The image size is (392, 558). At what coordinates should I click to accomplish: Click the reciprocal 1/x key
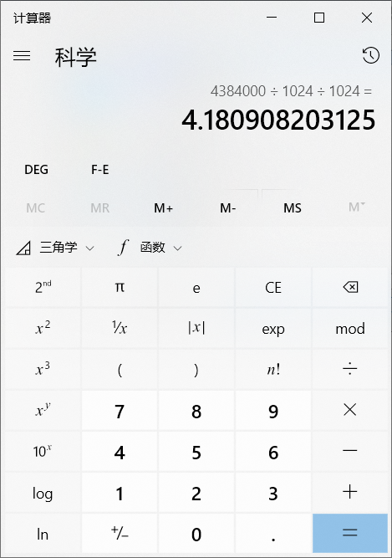120,328
